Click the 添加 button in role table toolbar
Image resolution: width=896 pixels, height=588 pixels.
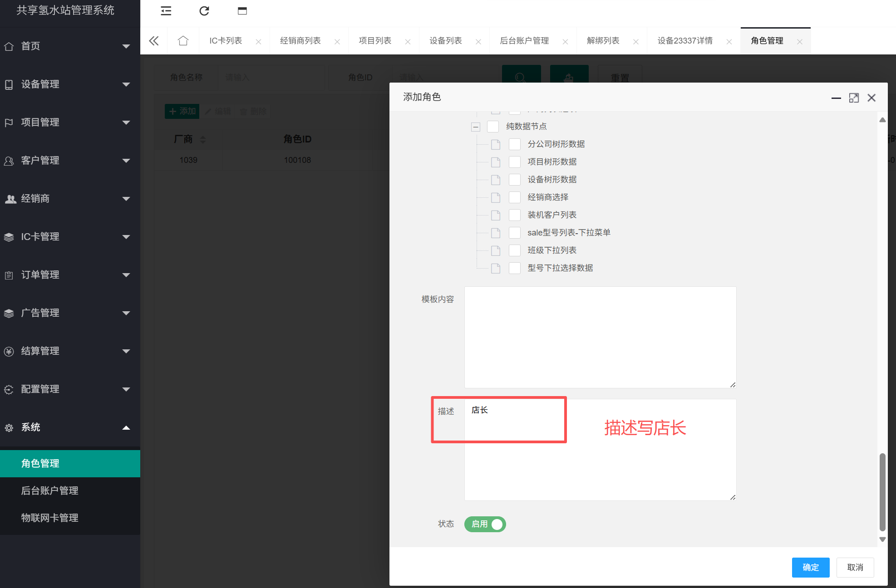click(182, 111)
